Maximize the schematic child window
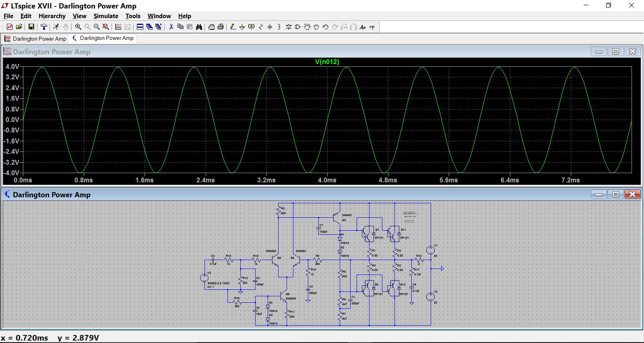Viewport: 644px width, 343px height. pos(615,194)
